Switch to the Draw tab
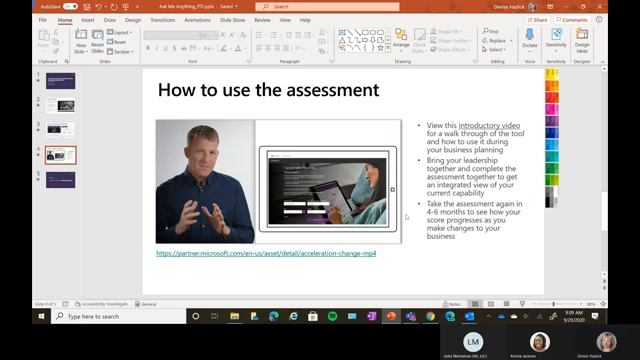Screen dimensions: 640x360 click(x=109, y=20)
